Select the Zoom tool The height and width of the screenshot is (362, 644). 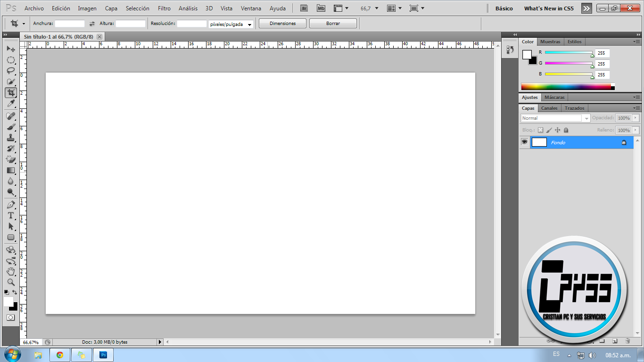[10, 282]
